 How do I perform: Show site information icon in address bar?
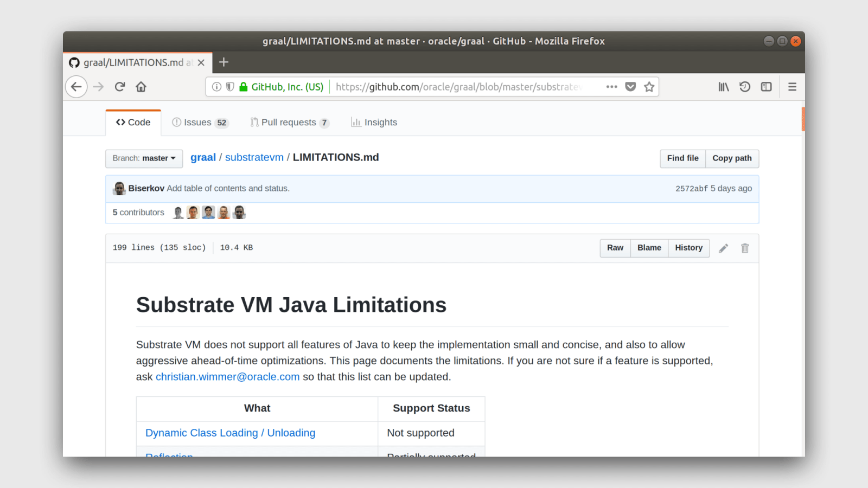point(216,87)
